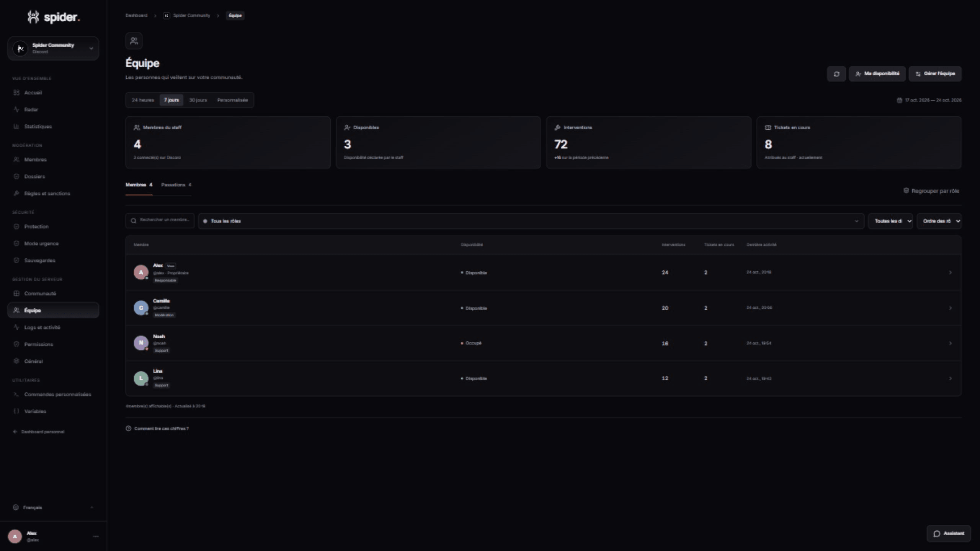Viewport: 980px width, 551px height.
Task: Select the 7 jours period
Action: [171, 100]
